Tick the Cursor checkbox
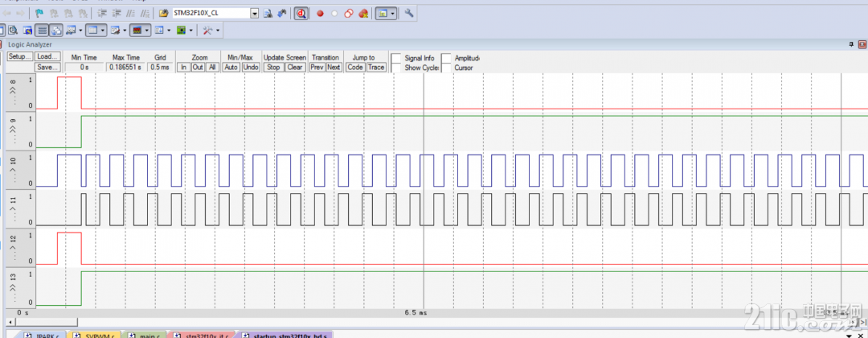This screenshot has height=338, width=868. coord(446,68)
